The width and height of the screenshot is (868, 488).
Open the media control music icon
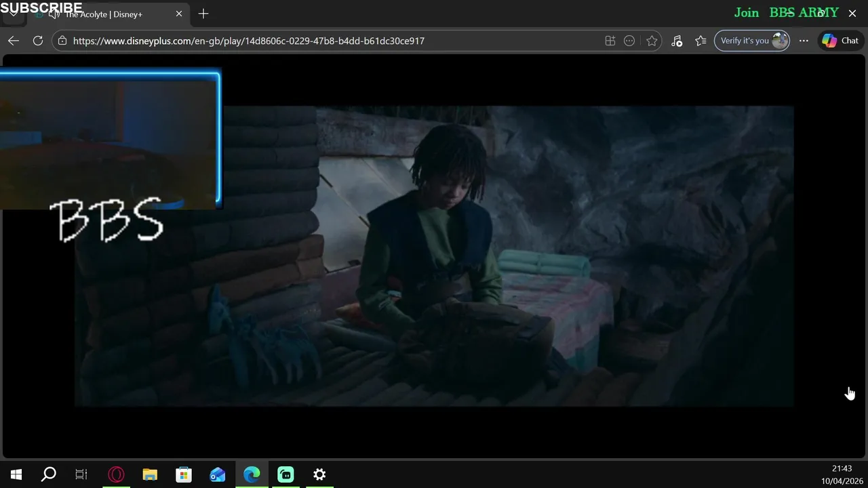677,41
